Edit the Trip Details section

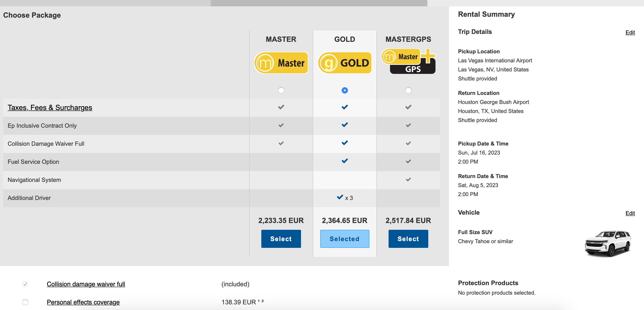(x=630, y=33)
